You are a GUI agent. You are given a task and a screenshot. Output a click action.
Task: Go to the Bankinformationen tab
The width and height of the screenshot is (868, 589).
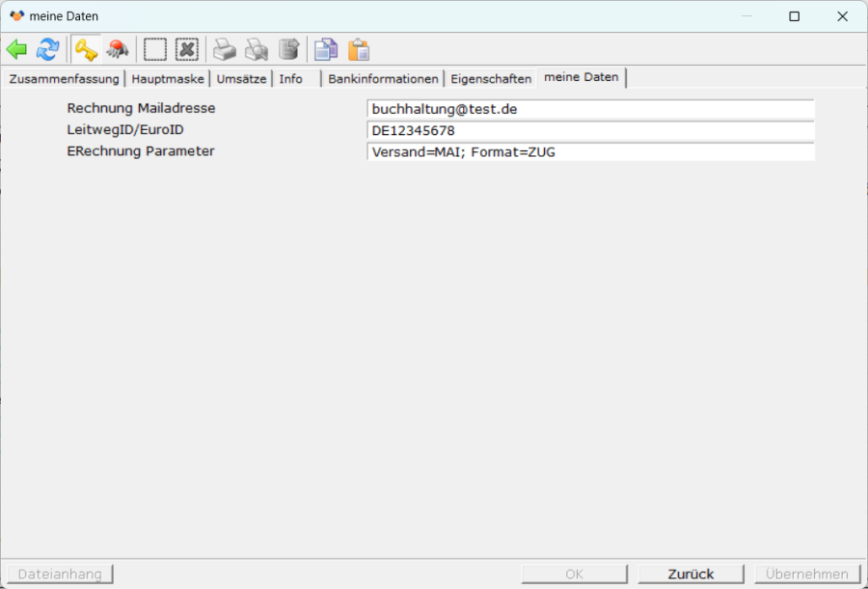click(x=383, y=79)
